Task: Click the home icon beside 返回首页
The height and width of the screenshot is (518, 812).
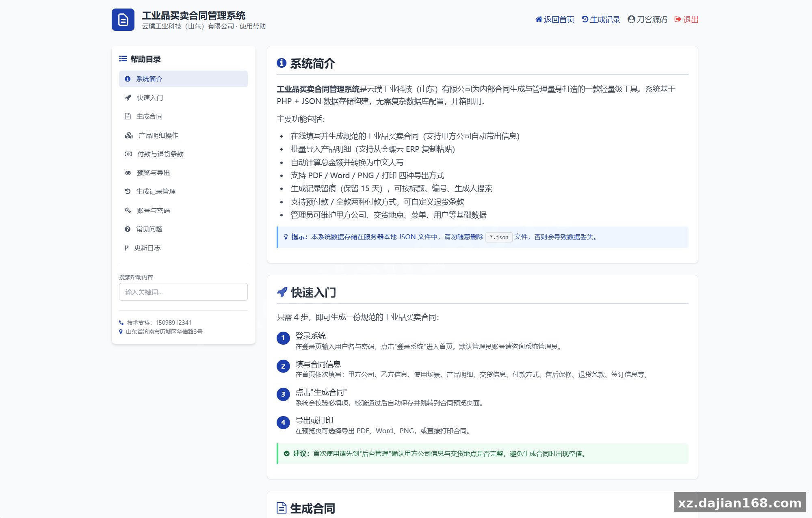Action: coord(539,19)
